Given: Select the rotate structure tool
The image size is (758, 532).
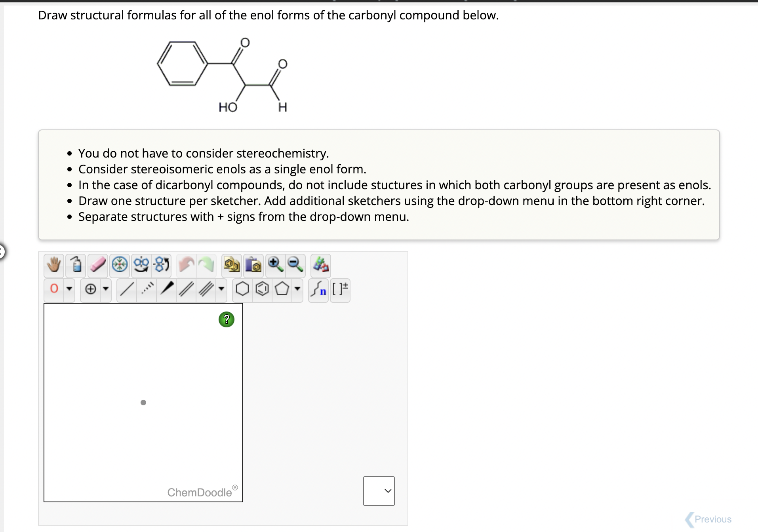Looking at the screenshot, I should click(161, 265).
